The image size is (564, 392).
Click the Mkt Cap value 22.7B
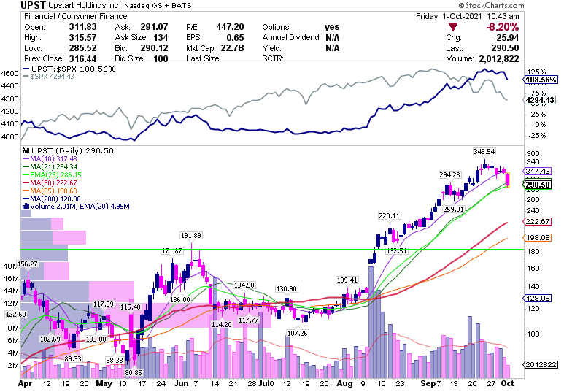coord(232,48)
